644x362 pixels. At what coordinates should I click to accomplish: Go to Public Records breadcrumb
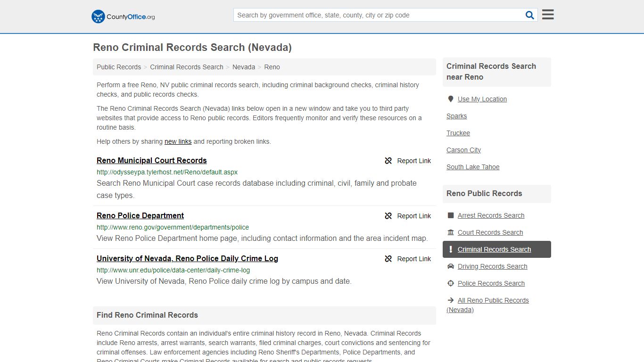pos(119,67)
